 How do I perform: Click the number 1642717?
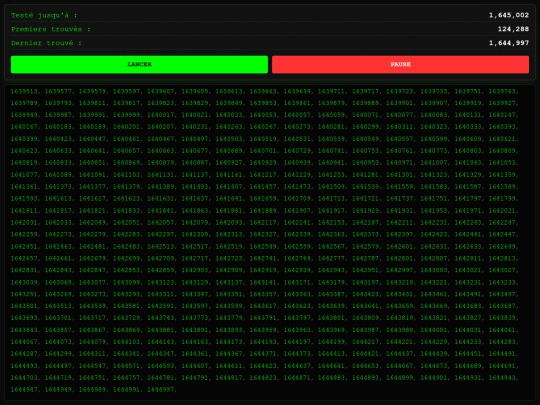point(195,258)
